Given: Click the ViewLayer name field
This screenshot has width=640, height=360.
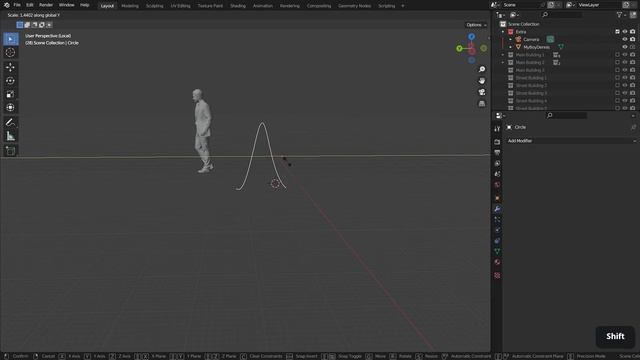Looking at the screenshot, I should [x=599, y=5].
